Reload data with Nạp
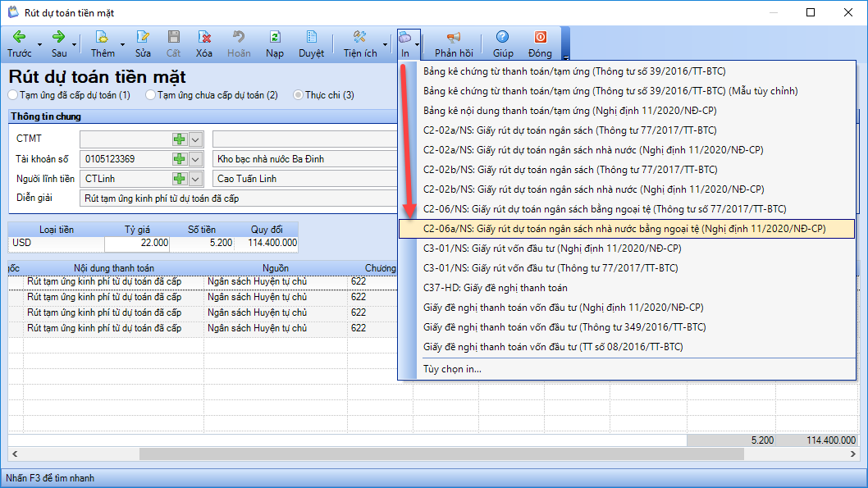Screen dimensions: 868x488 click(275, 44)
